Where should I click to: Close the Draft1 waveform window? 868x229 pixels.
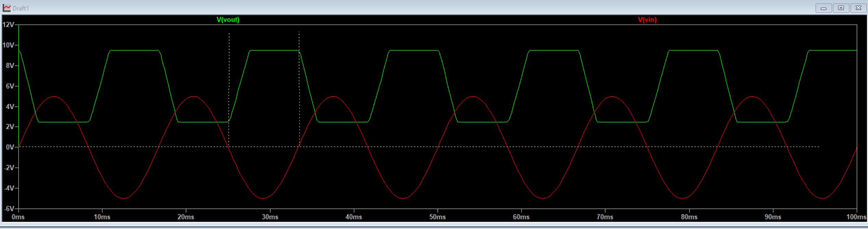click(x=858, y=8)
